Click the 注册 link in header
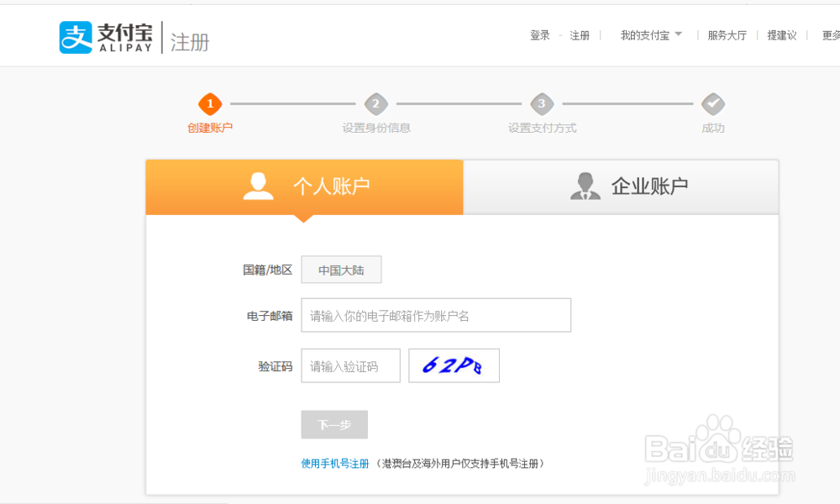Viewport: 840px width, 504px height. tap(580, 35)
